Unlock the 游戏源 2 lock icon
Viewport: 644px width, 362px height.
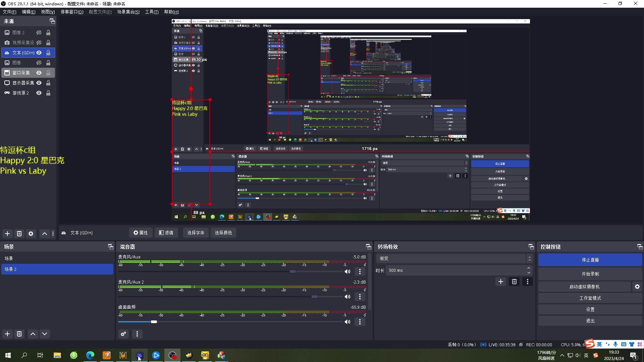coord(48,93)
